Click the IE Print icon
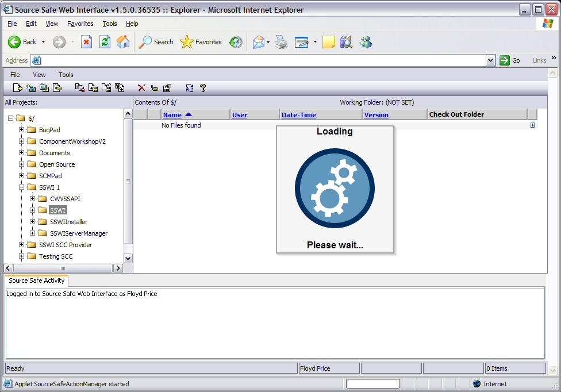Image resolution: width=561 pixels, height=392 pixels. [281, 42]
